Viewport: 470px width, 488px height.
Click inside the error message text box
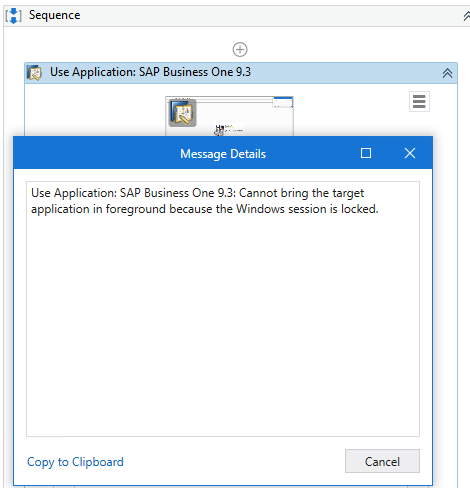click(x=223, y=309)
